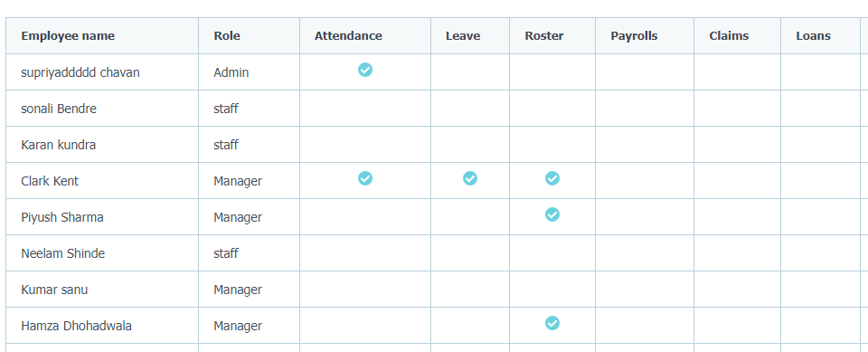Select the Karan kundra employee name

(x=58, y=145)
